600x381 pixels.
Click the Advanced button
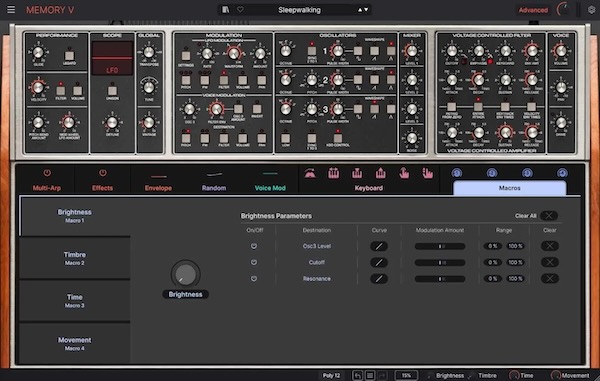click(x=533, y=10)
